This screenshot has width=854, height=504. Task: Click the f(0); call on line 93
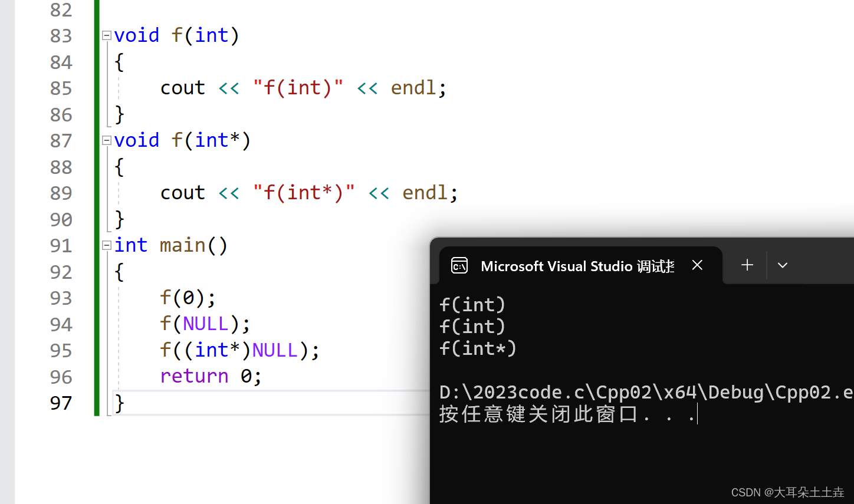(x=188, y=298)
